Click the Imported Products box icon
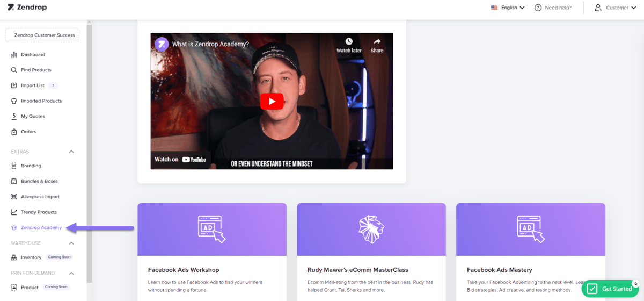Image resolution: width=644 pixels, height=301 pixels. pos(14,101)
